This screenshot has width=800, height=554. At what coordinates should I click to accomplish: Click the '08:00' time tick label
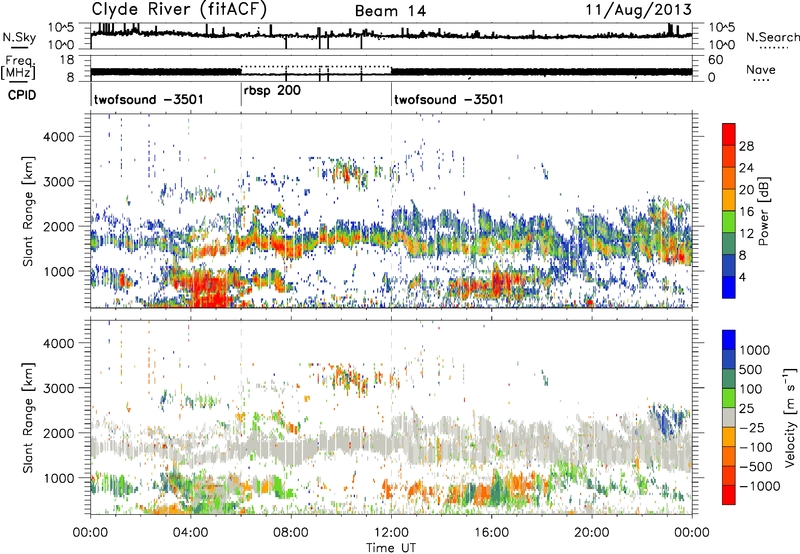(x=291, y=533)
